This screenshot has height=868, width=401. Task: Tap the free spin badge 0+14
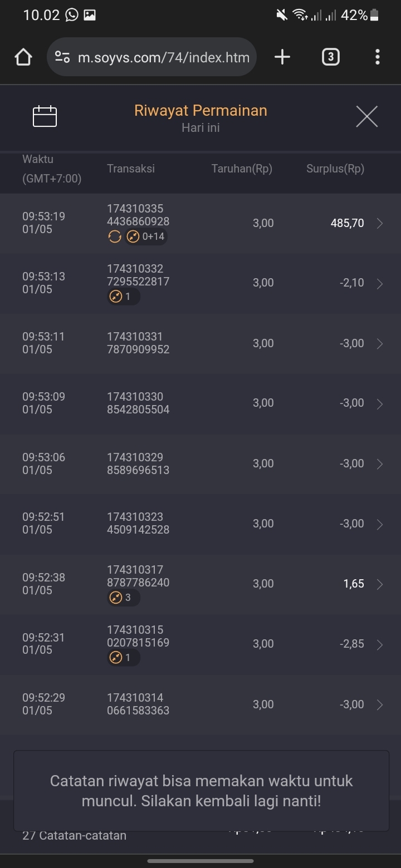[146, 237]
